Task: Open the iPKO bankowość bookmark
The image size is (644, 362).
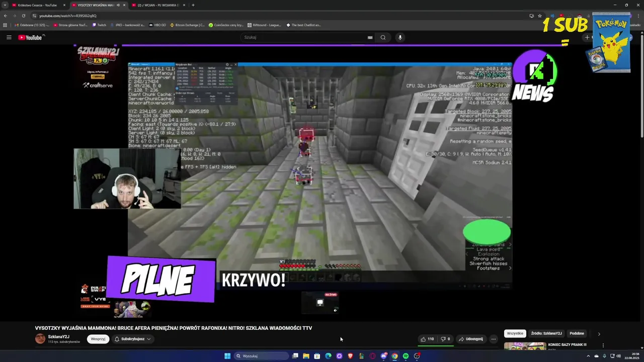Action: point(127,25)
